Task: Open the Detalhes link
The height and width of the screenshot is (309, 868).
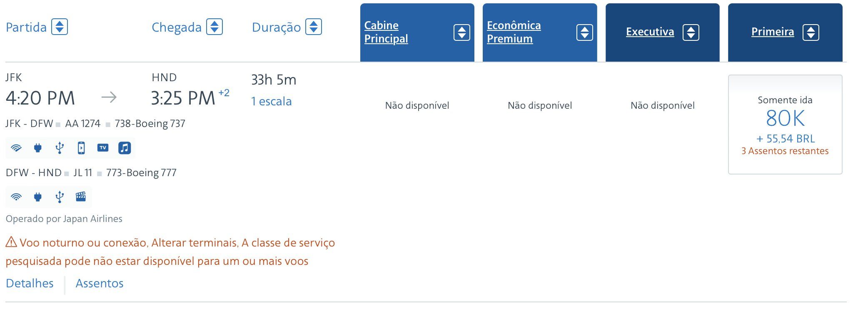Action: [x=30, y=283]
